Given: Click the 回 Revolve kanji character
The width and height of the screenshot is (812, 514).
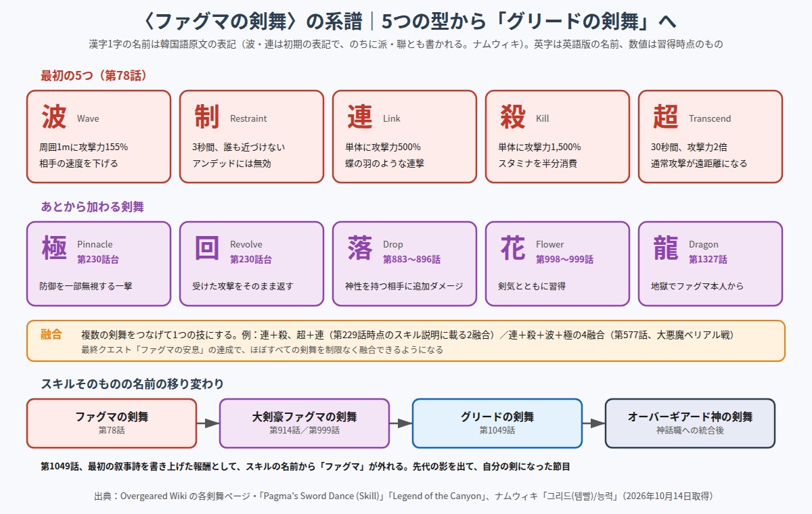Looking at the screenshot, I should point(206,248).
